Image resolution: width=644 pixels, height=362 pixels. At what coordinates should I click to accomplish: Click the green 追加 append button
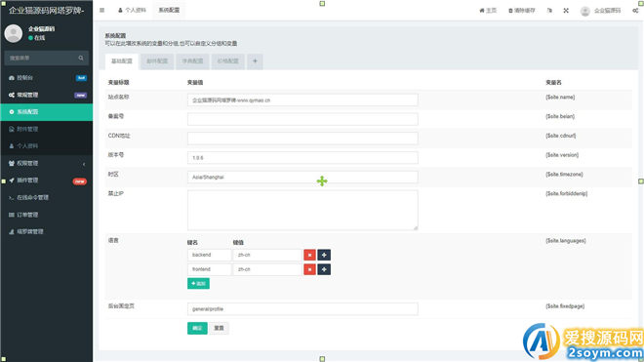(x=198, y=284)
